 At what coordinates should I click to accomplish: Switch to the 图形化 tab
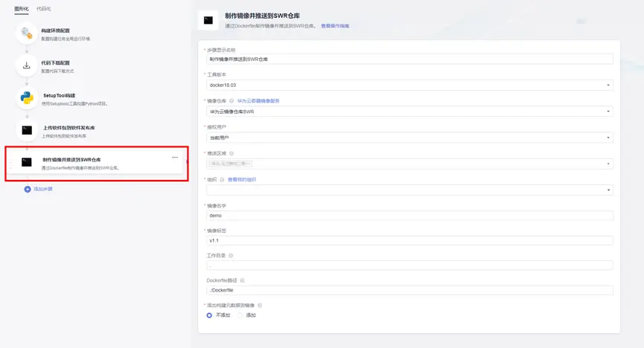(x=22, y=9)
